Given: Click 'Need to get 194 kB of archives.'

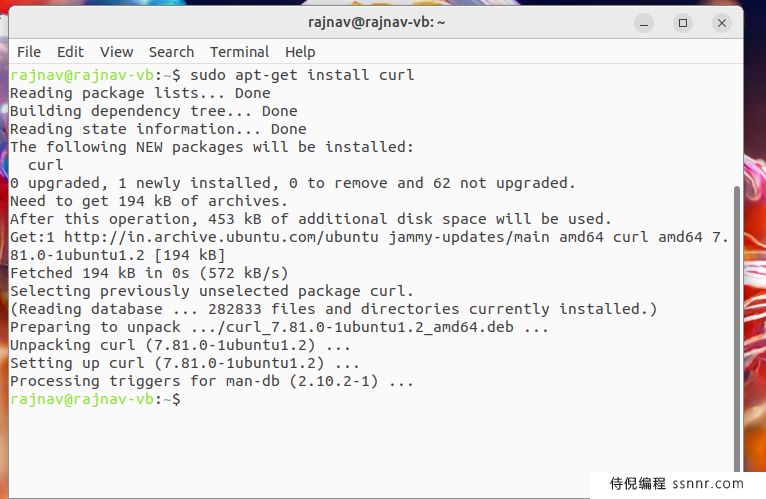Looking at the screenshot, I should pyautogui.click(x=149, y=201).
